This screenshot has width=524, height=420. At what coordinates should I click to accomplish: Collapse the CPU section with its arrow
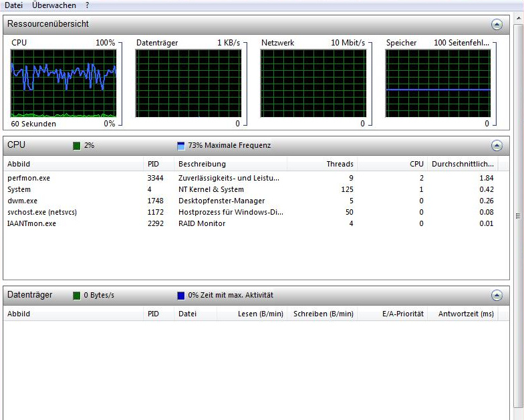click(x=497, y=146)
